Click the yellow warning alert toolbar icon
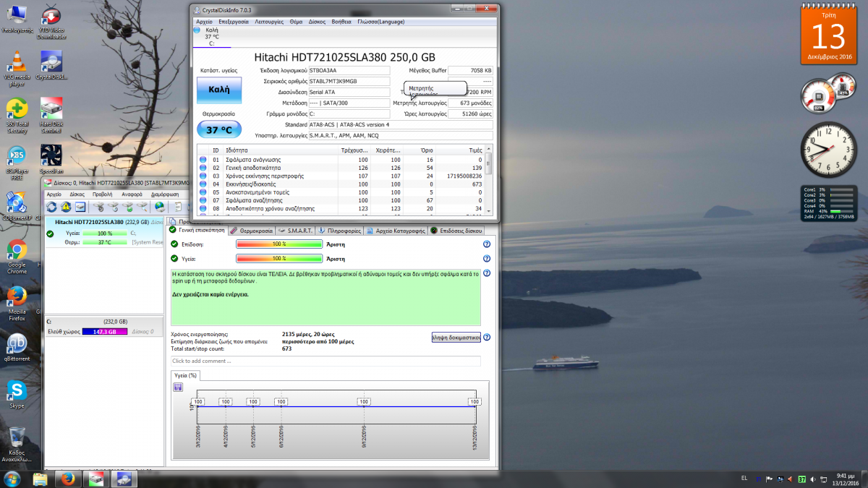This screenshot has width=868, height=488. coord(66,207)
